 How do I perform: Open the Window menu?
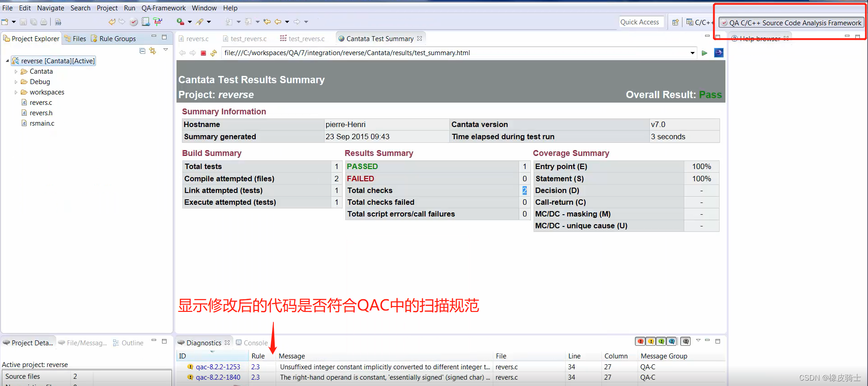click(x=204, y=8)
